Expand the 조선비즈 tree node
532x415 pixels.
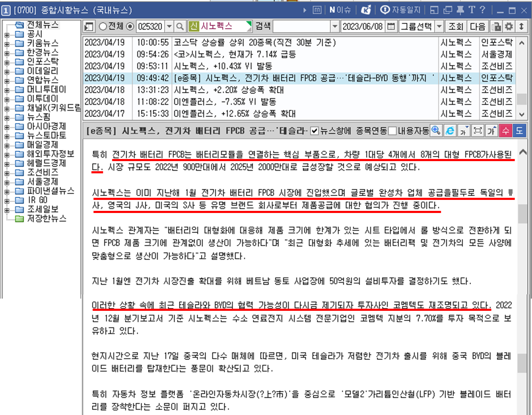(7, 173)
